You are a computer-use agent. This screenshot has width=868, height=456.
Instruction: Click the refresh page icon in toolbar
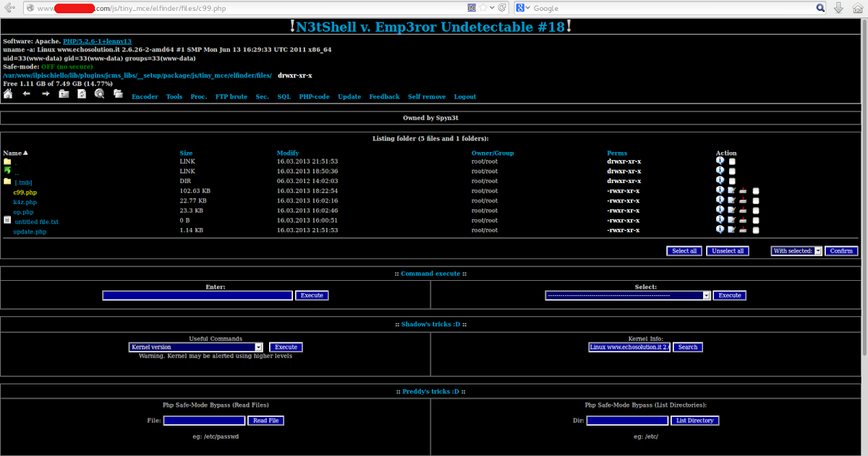point(82,96)
